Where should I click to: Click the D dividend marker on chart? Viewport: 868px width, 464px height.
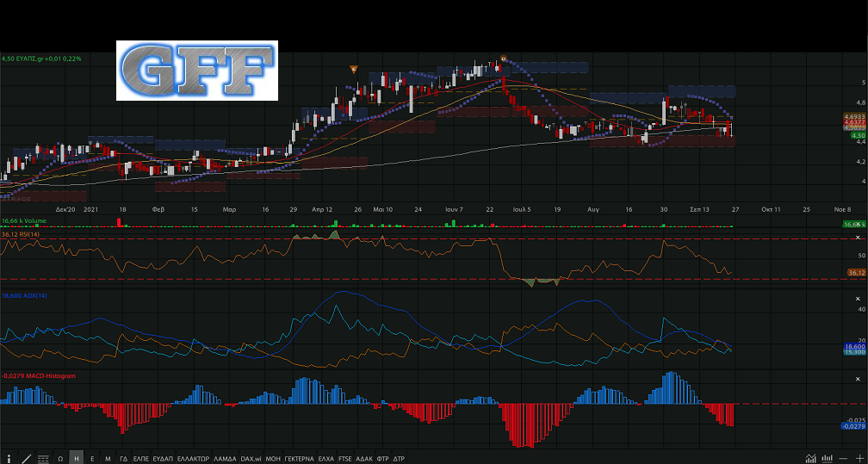tap(503, 58)
